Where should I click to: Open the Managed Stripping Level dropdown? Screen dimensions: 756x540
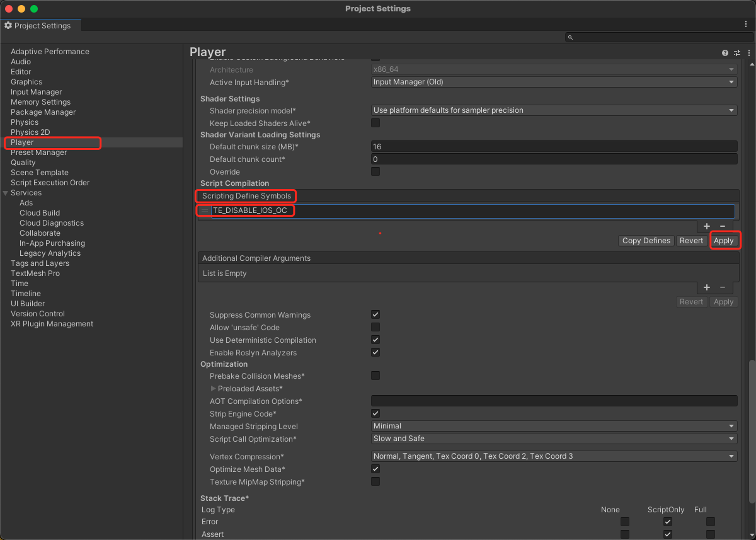pyautogui.click(x=554, y=426)
